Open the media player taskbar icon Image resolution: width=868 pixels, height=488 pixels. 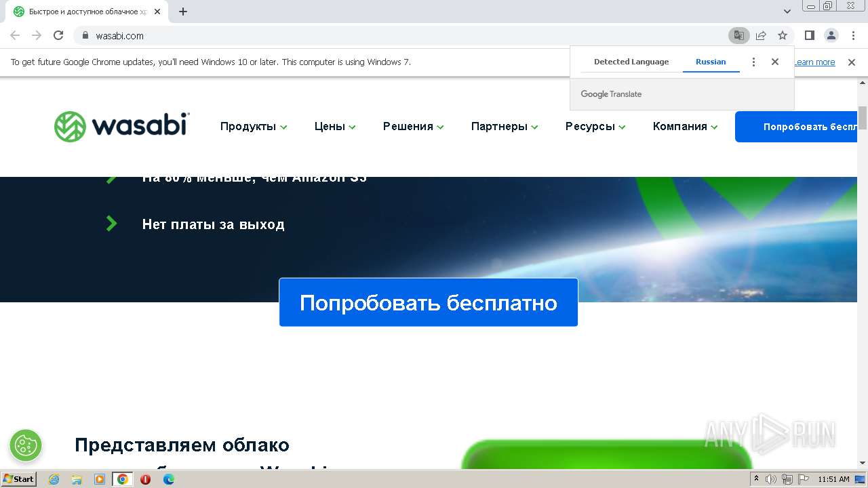click(x=100, y=479)
